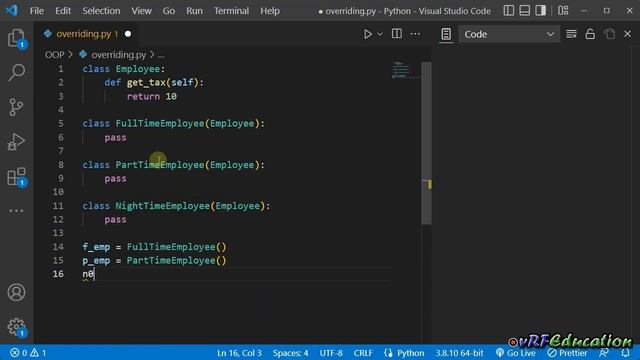This screenshot has height=360, width=640.
Task: Open Run and Debug view
Action: click(x=16, y=142)
